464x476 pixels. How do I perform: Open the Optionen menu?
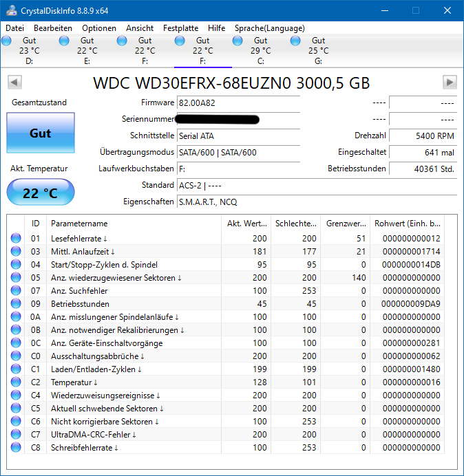click(x=99, y=28)
